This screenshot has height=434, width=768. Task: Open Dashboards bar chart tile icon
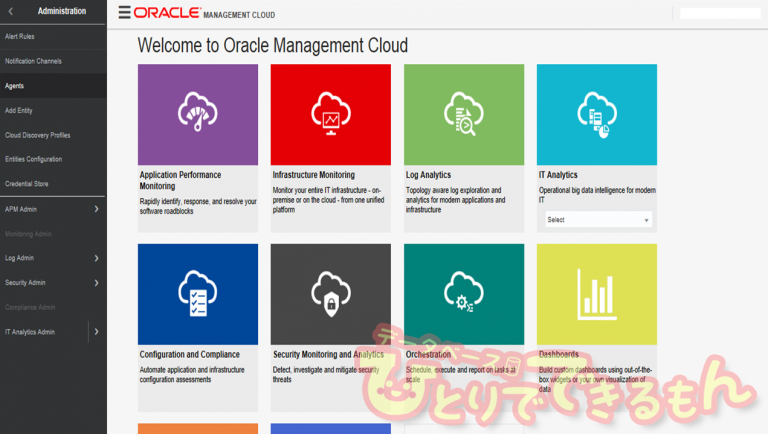pos(597,294)
